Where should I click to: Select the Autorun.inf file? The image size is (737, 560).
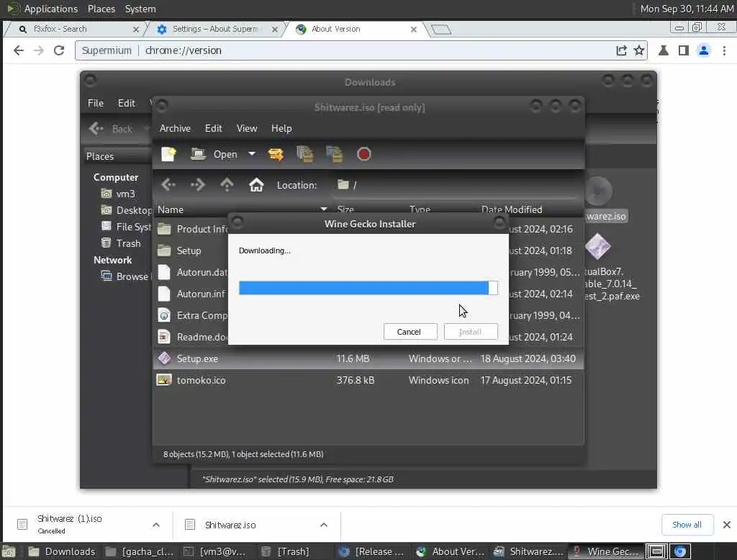point(191,294)
